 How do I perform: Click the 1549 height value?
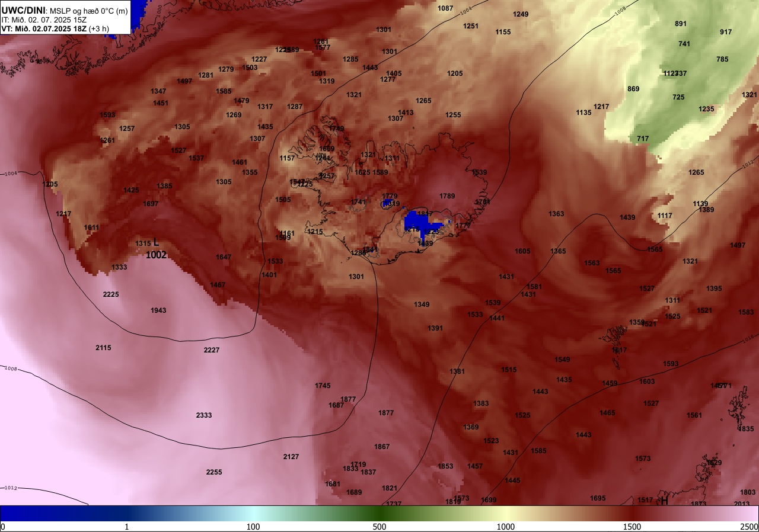[562, 360]
